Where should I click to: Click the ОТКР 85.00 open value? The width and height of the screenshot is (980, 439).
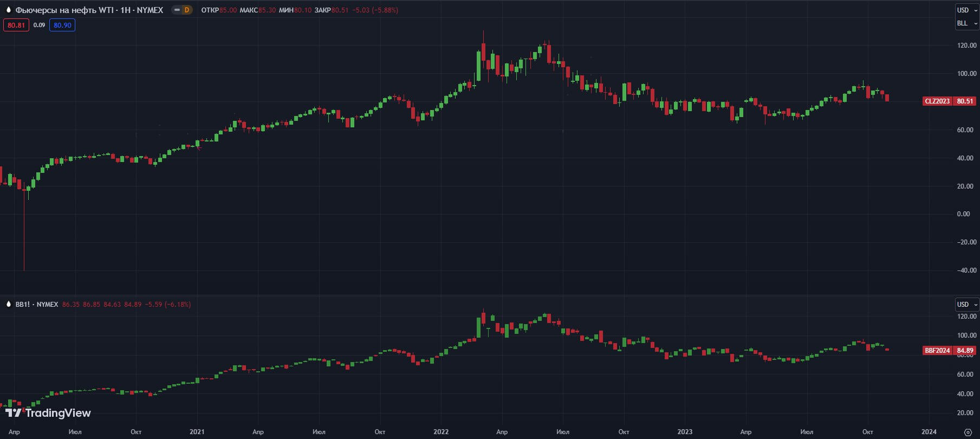pos(219,10)
